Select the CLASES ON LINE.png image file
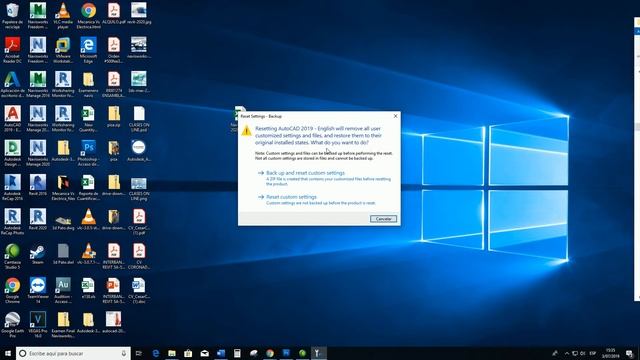 [139, 187]
